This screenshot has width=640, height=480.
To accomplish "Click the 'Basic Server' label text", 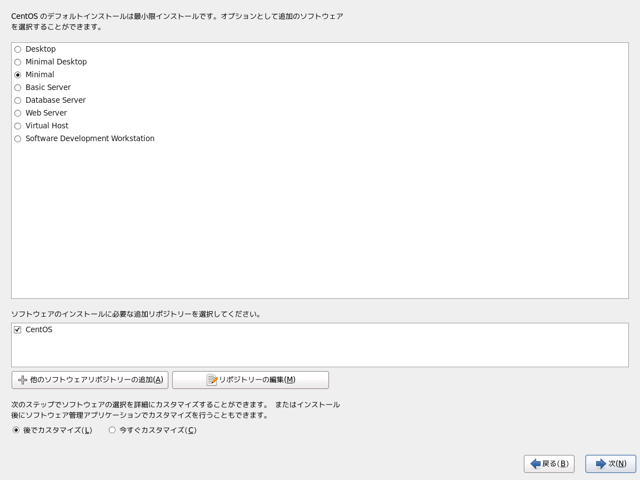I will [x=48, y=87].
